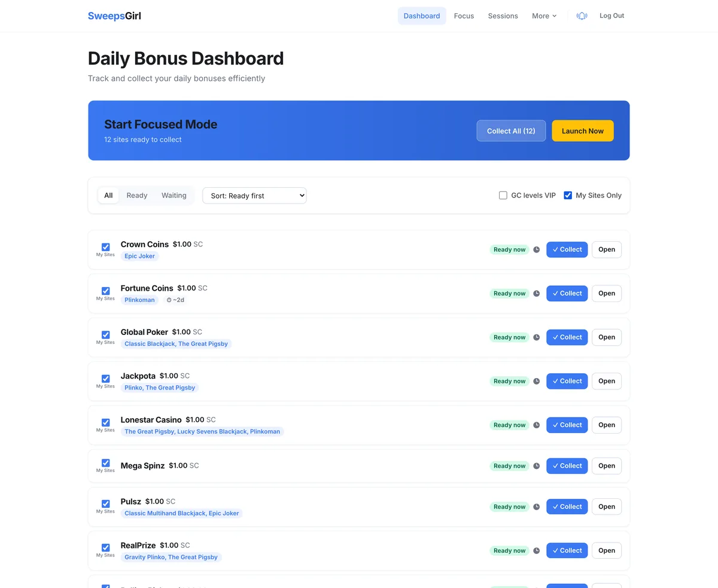The width and height of the screenshot is (718, 588).
Task: Collect the Jackpota bonus
Action: click(x=567, y=381)
